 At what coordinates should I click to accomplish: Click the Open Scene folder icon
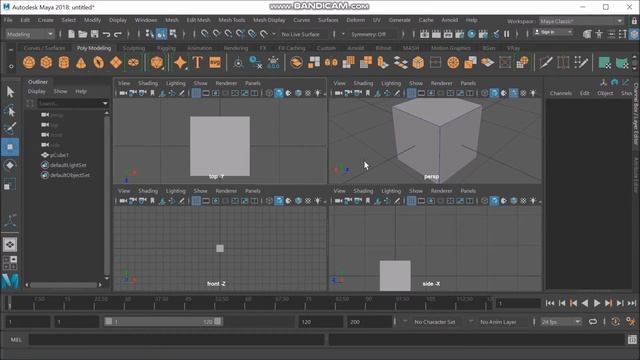pyautogui.click(x=83, y=34)
